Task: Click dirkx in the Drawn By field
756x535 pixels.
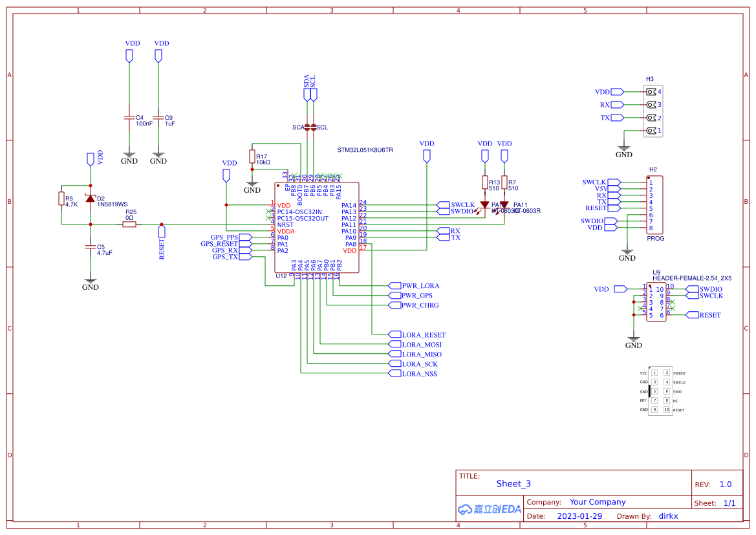Action: click(x=667, y=516)
